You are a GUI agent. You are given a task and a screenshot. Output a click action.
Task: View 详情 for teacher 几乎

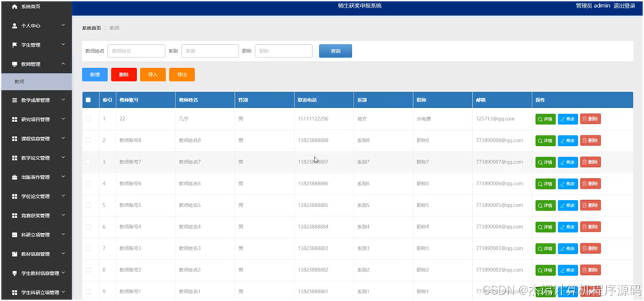(x=545, y=119)
